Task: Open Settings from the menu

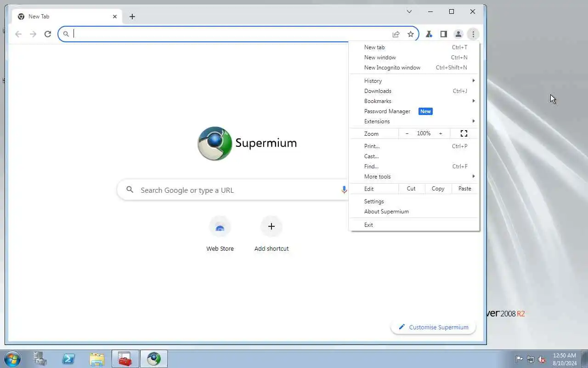Action: 414,201
